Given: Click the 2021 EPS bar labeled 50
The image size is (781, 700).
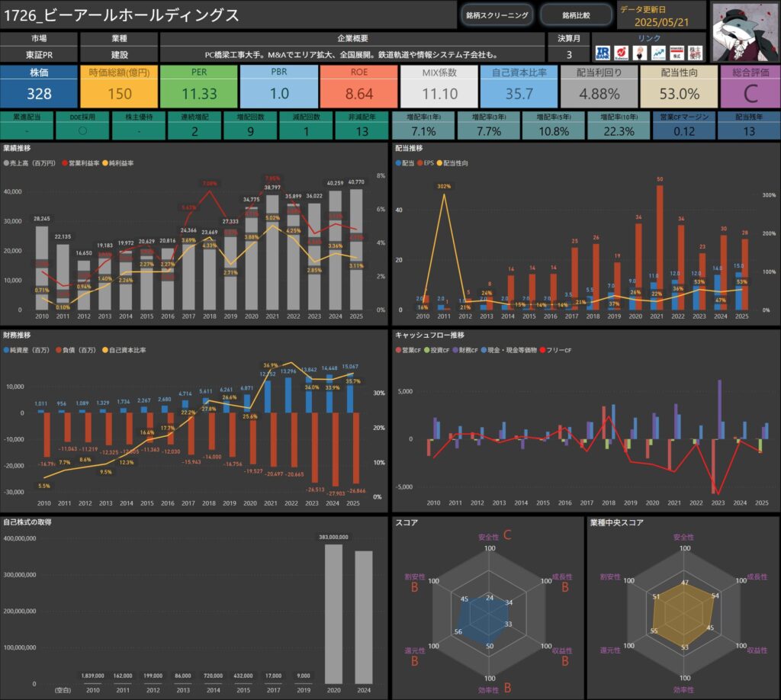Looking at the screenshot, I should [x=660, y=247].
